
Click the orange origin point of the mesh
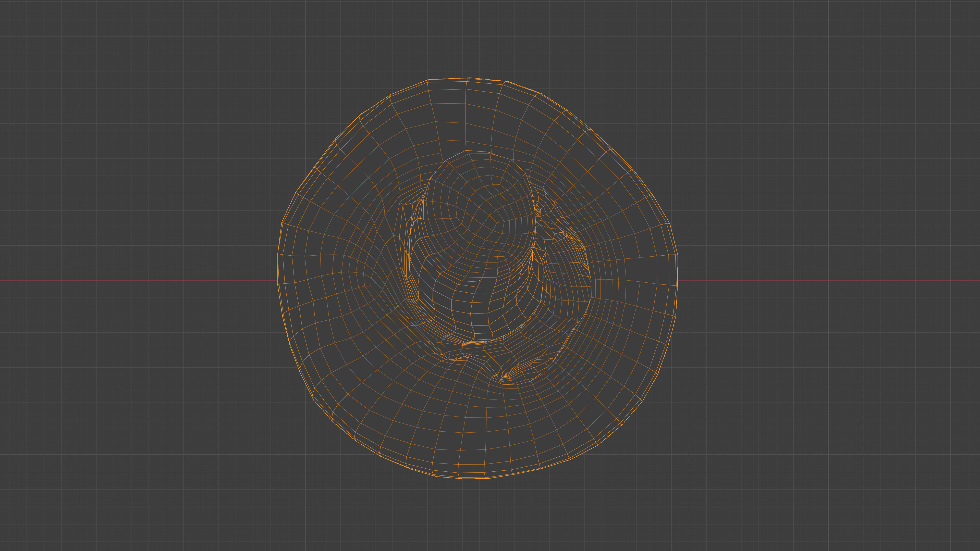pos(480,280)
